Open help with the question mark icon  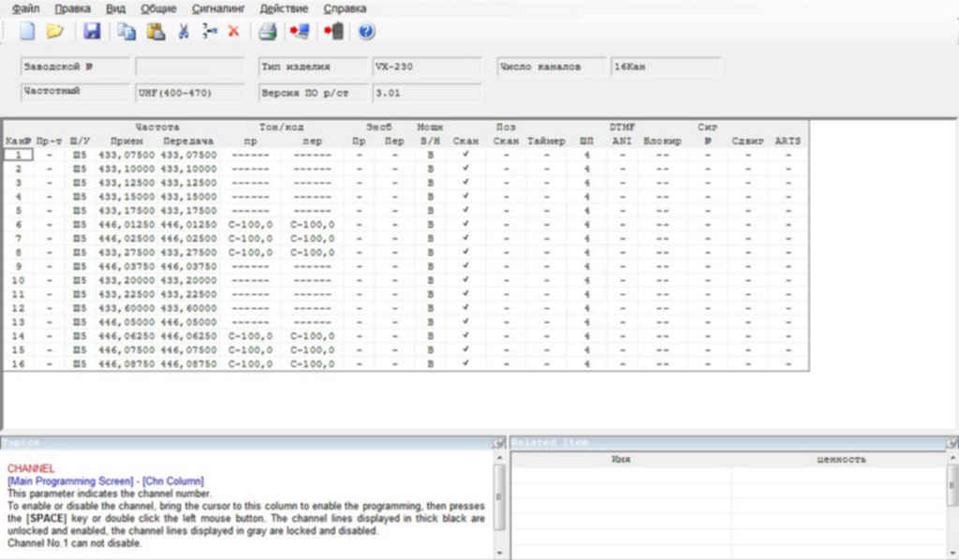[x=366, y=31]
